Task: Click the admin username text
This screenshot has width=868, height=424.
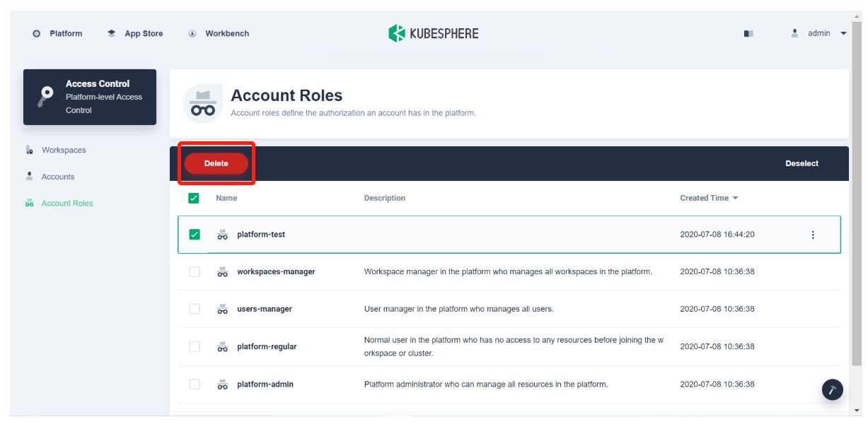Action: [x=819, y=33]
